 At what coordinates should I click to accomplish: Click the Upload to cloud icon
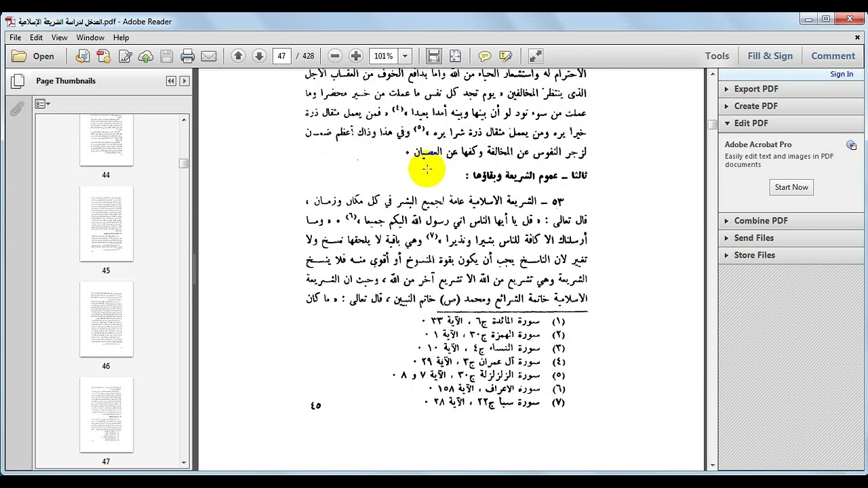[x=146, y=56]
